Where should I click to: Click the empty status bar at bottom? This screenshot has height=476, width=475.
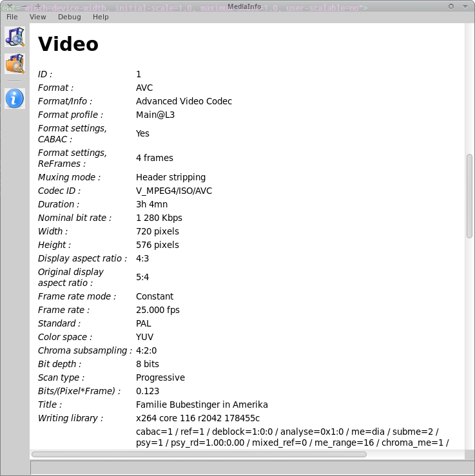tap(251, 468)
